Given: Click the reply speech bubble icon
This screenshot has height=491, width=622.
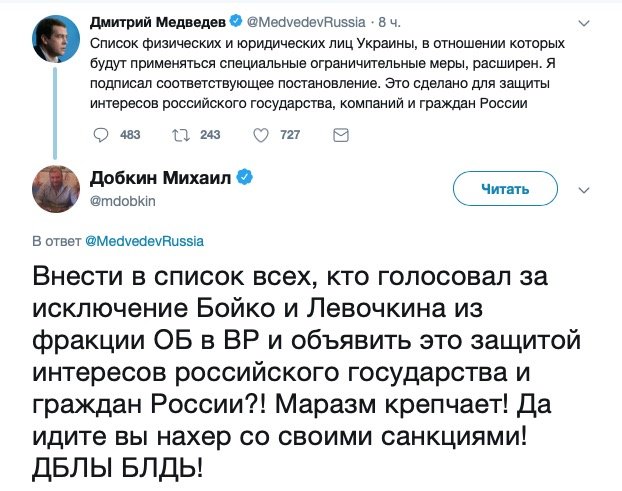Looking at the screenshot, I should pyautogui.click(x=100, y=135).
